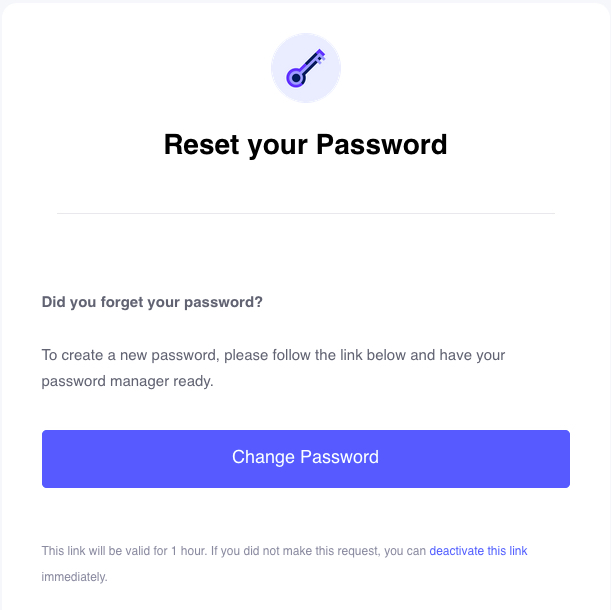Click the toothed tip of the key icon

[x=320, y=55]
